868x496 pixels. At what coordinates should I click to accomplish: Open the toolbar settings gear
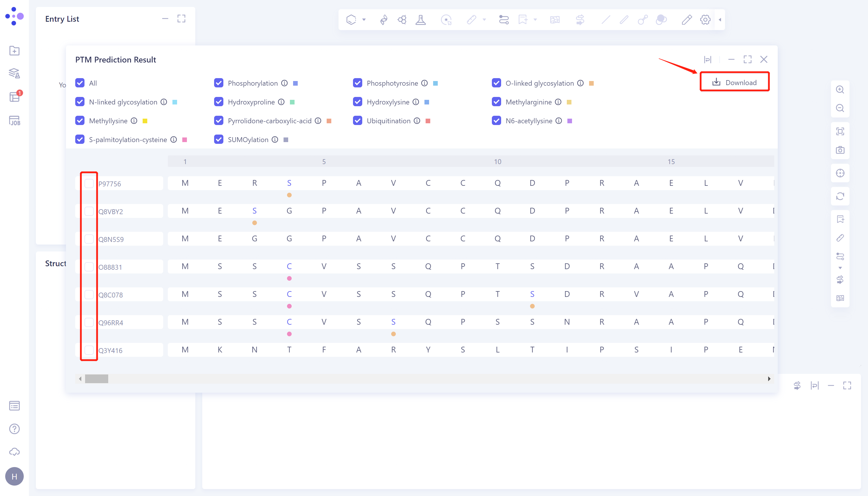click(x=705, y=20)
